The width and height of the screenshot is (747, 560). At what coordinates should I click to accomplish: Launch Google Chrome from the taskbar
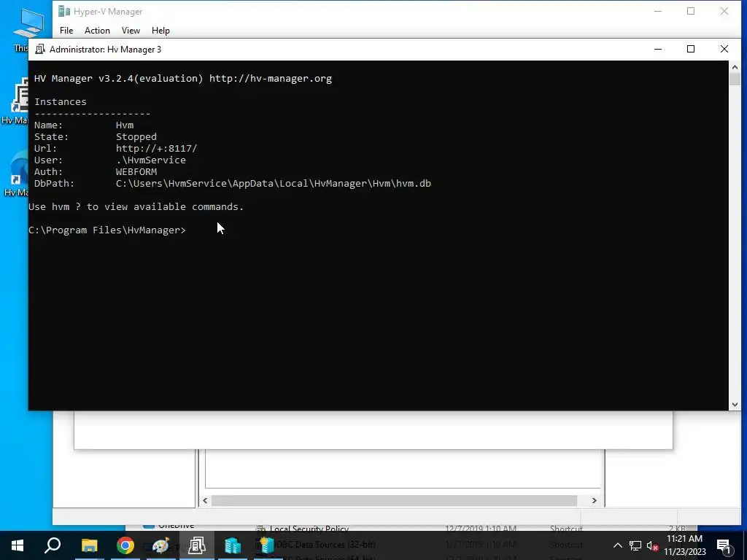125,545
